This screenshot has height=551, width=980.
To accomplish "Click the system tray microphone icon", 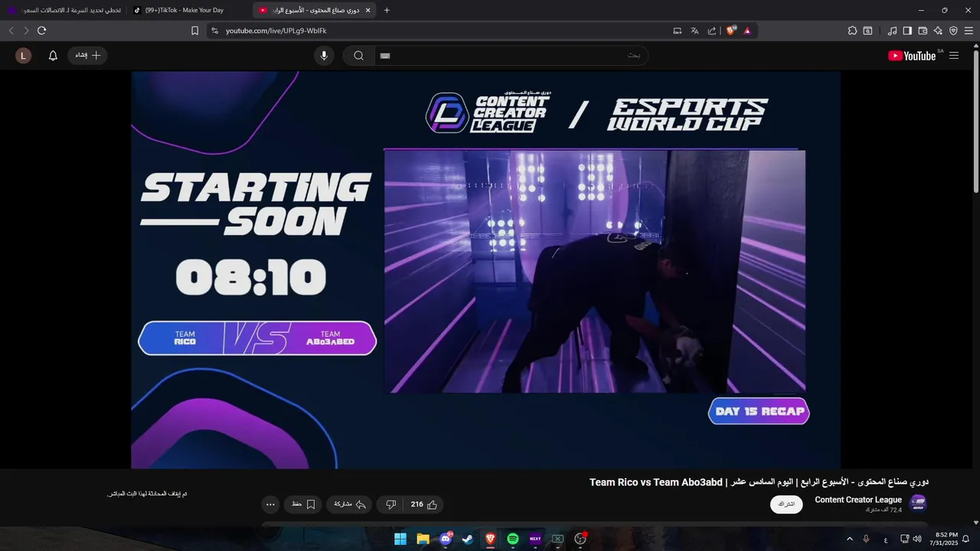I will (866, 539).
